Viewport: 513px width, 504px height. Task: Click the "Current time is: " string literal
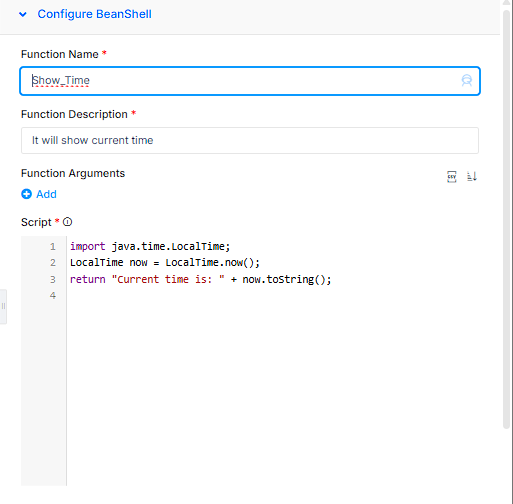click(x=168, y=279)
